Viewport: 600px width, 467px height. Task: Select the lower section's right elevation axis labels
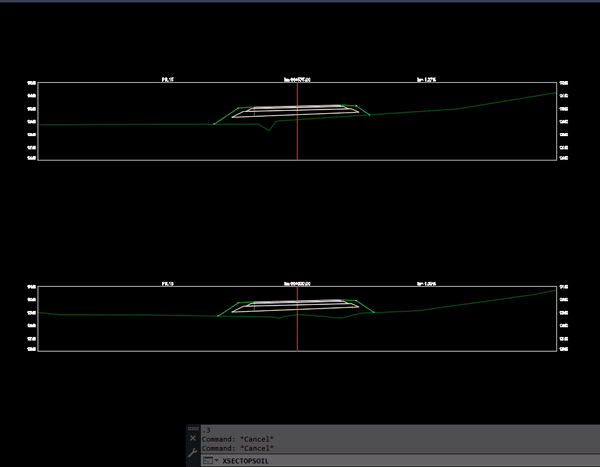point(564,318)
